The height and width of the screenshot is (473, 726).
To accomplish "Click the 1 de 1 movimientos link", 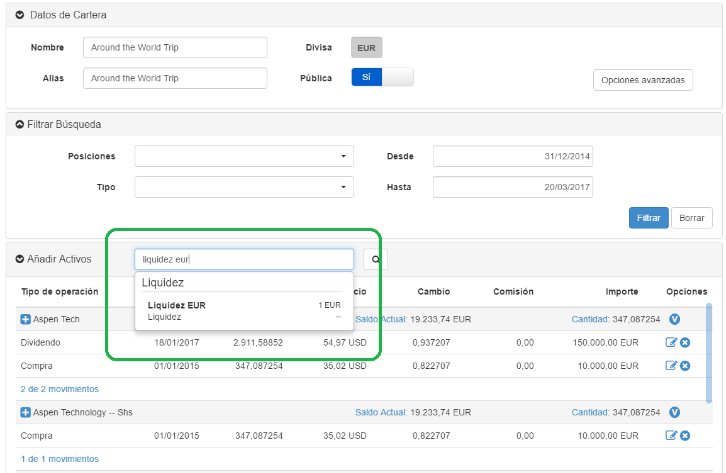I will point(59,459).
